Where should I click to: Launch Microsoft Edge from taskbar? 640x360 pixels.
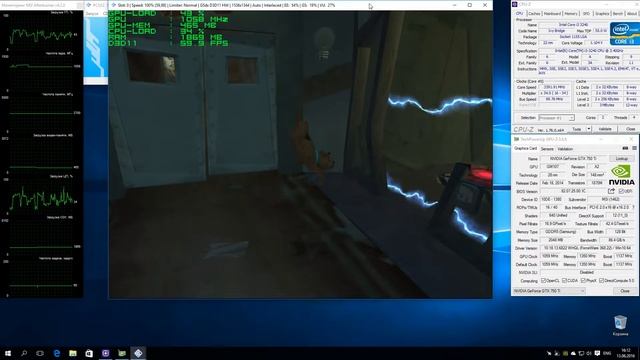tap(57, 353)
